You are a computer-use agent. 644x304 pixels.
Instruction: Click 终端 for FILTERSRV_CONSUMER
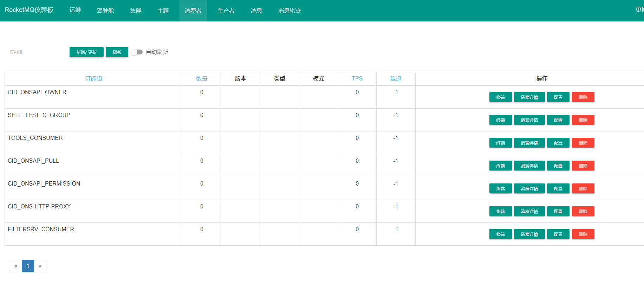(x=501, y=234)
